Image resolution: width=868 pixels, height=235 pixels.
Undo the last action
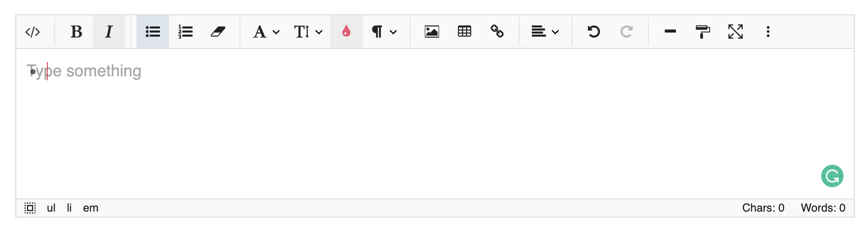tap(594, 32)
